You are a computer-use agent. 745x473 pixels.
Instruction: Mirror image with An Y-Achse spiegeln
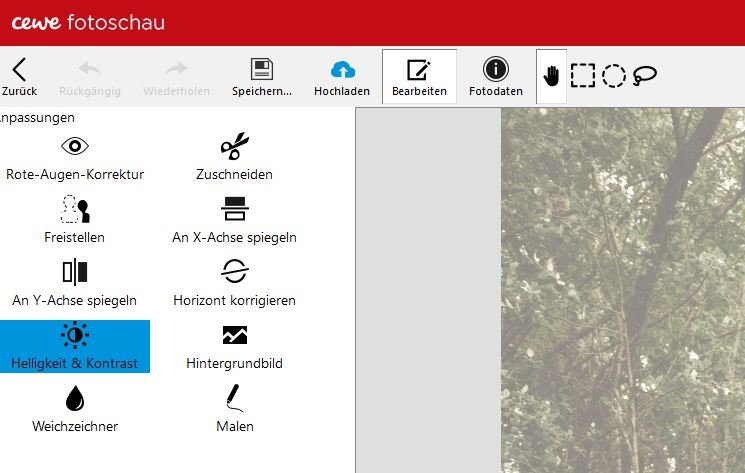click(75, 283)
